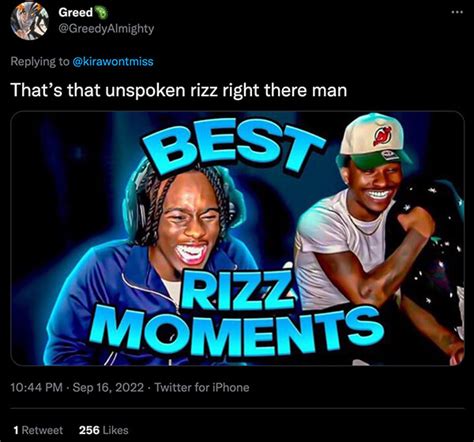This screenshot has height=442, width=474.
Task: Click the Sep 16, 2022 date
Action: point(108,388)
